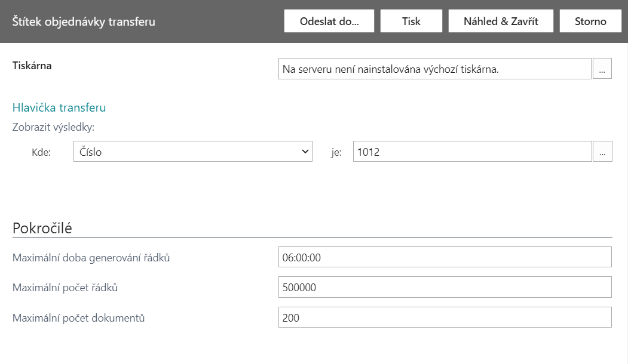Toggle the Hlavička transferu filter section

59,107
